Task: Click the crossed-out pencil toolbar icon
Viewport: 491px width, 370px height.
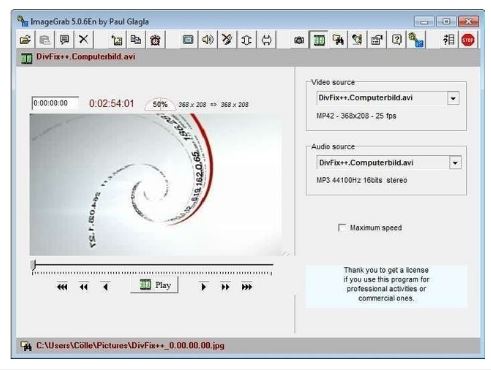Action: [227, 40]
